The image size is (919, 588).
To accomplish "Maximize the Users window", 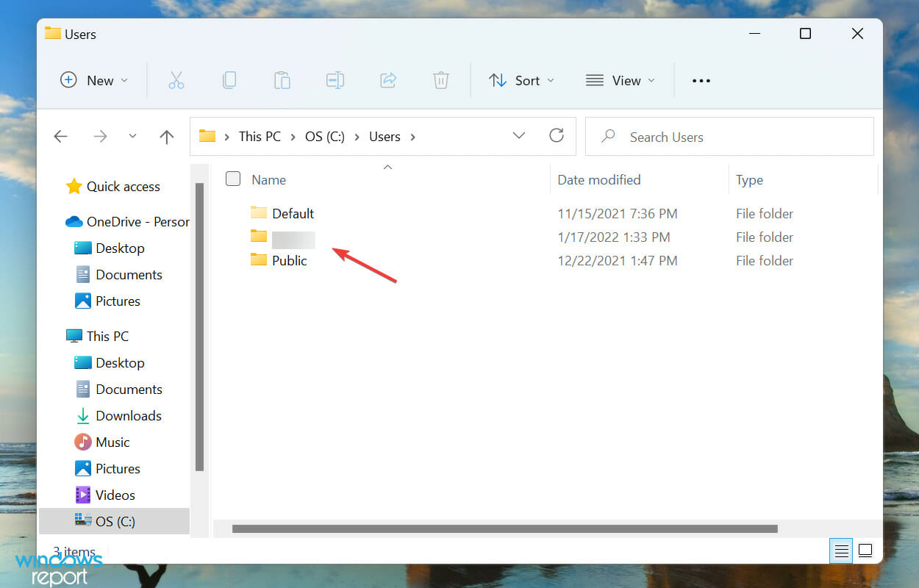I will point(805,34).
